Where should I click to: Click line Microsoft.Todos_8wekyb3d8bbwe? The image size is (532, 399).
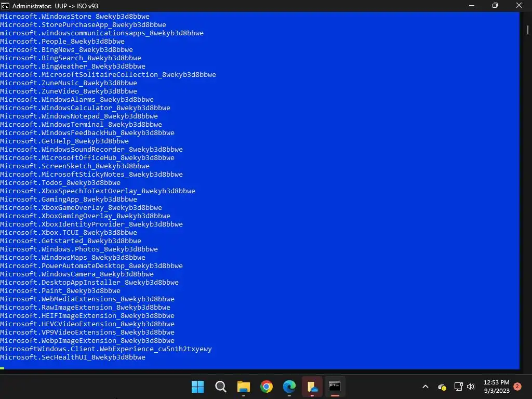[x=60, y=182]
